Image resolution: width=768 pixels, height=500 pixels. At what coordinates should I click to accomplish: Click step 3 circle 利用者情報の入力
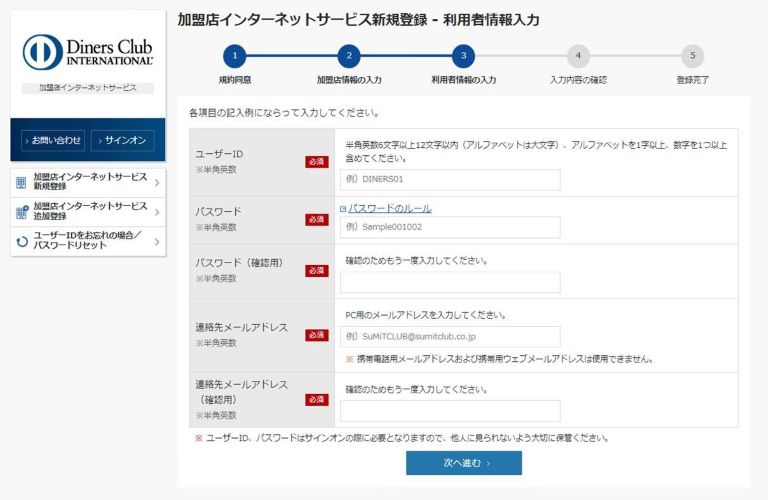coord(463,56)
